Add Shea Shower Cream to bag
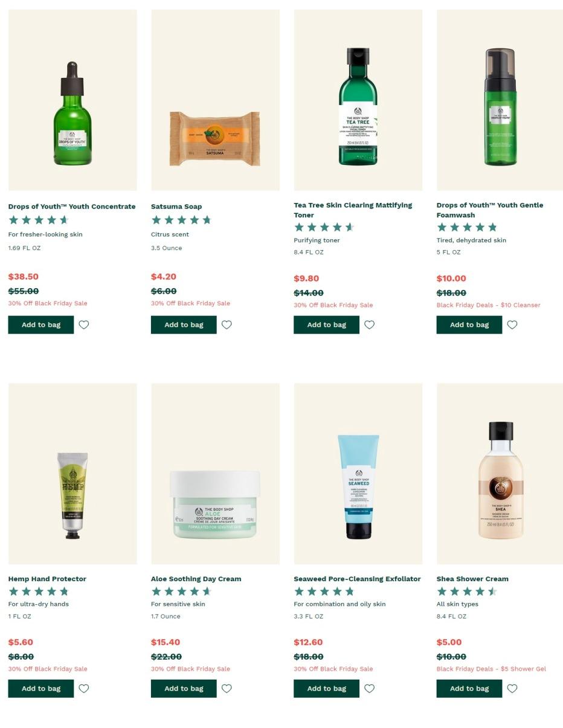 coord(469,689)
